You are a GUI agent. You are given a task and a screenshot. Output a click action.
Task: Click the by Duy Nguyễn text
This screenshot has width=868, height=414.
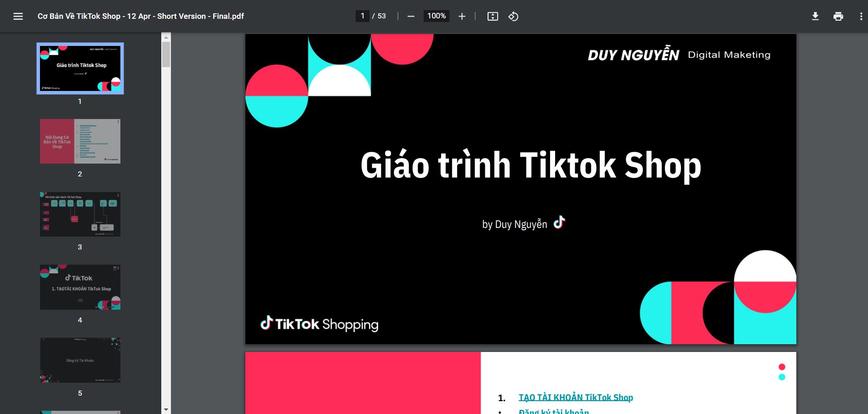[x=515, y=224]
